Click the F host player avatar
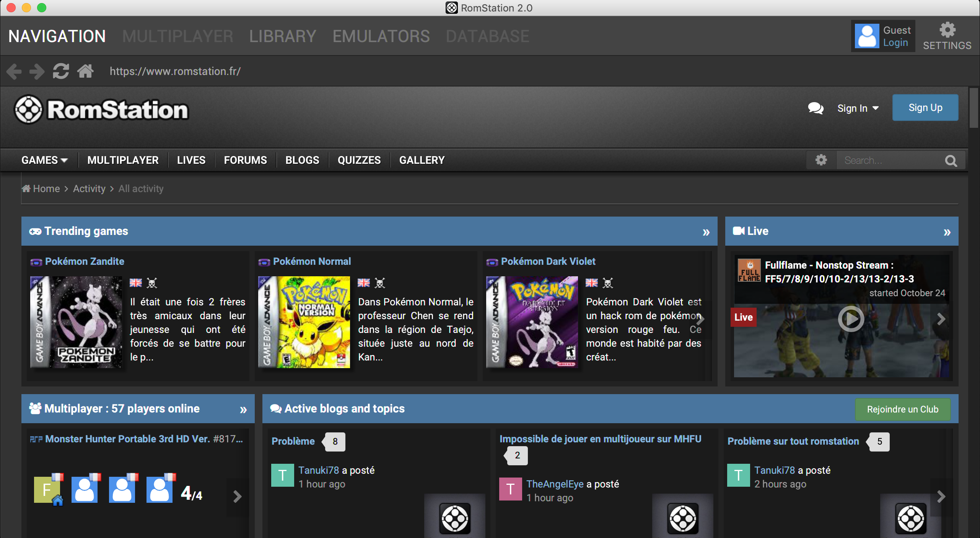This screenshot has height=538, width=980. (47, 489)
